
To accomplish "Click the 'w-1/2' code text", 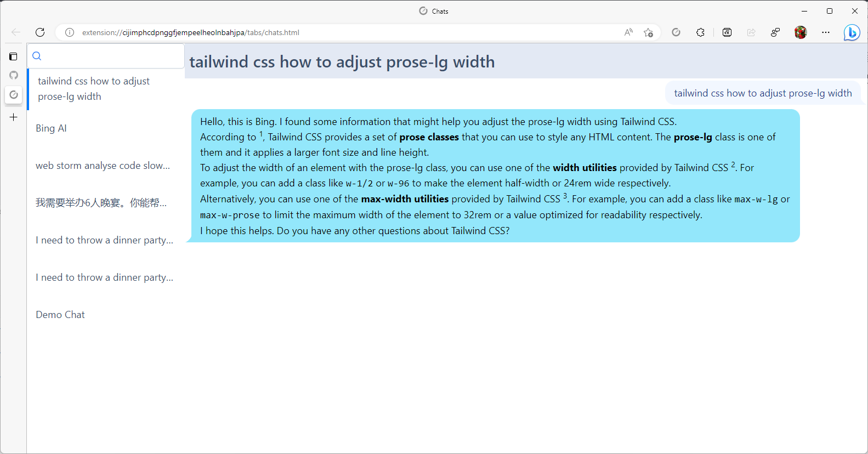I will [x=359, y=184].
